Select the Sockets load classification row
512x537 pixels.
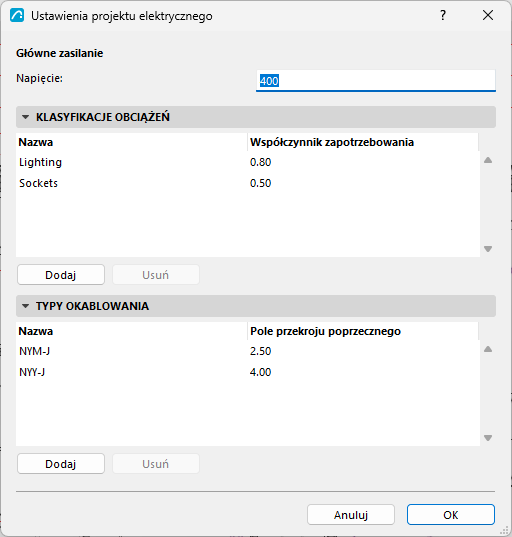click(248, 183)
